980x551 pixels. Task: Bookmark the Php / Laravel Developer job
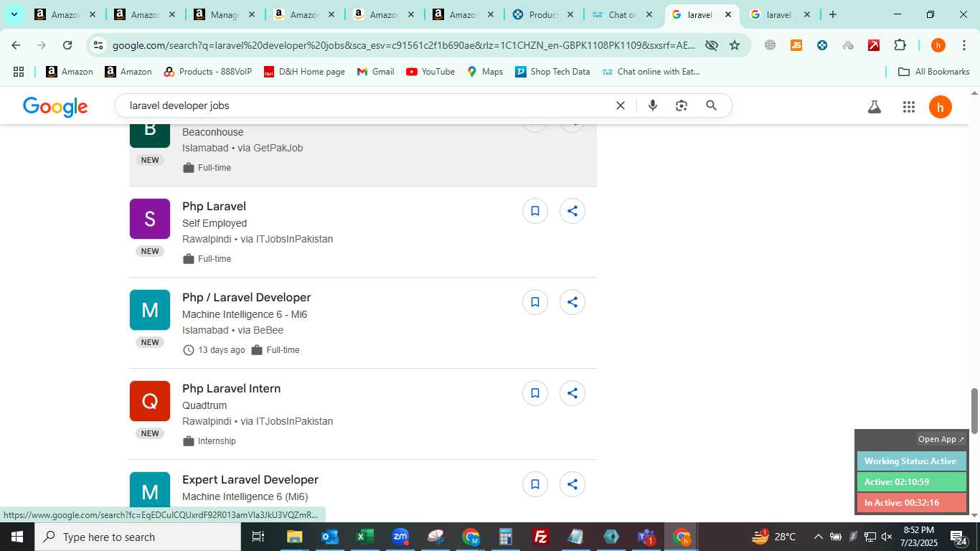tap(535, 302)
